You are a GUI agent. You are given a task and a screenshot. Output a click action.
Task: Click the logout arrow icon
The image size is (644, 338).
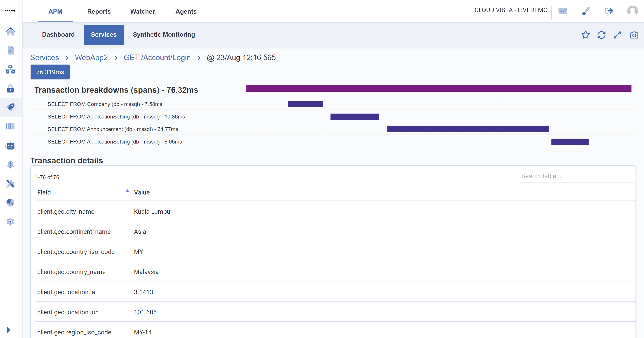click(609, 11)
